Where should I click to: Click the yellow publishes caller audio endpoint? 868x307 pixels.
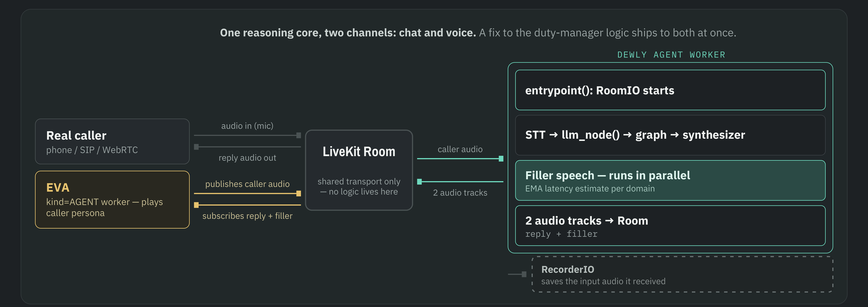[x=298, y=193]
